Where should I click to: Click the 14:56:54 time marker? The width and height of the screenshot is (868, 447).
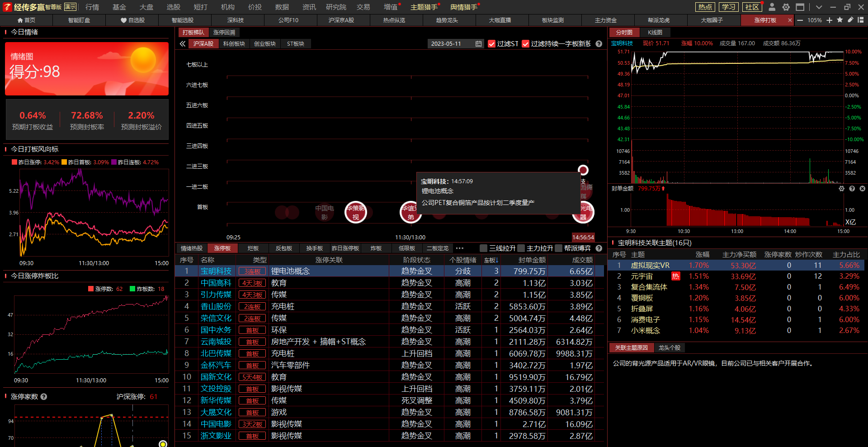pyautogui.click(x=583, y=237)
